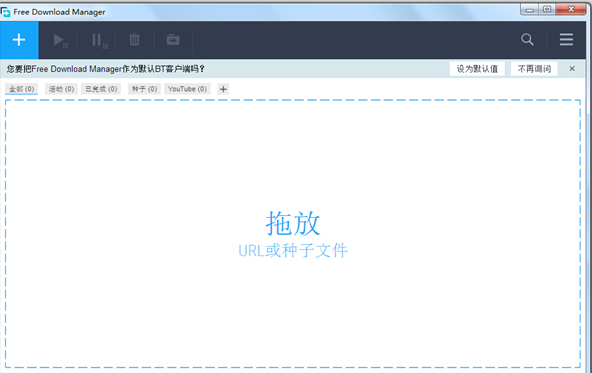Open the 种子 (0) tab

tap(144, 89)
